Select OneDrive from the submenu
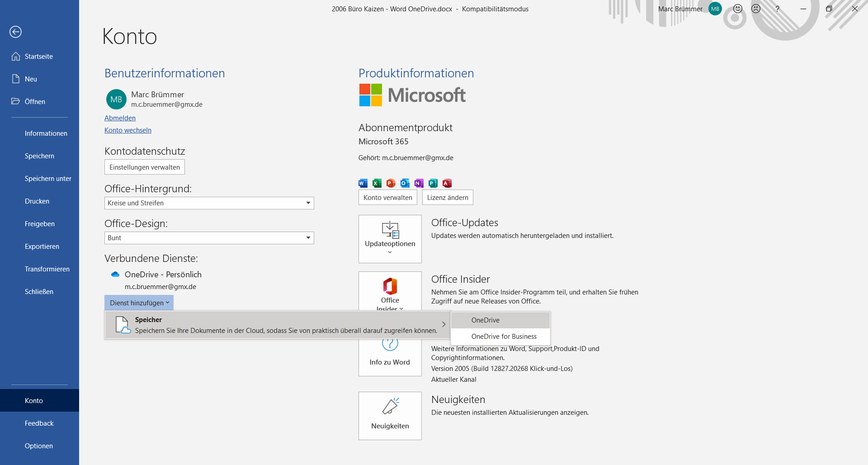Viewport: 868px width, 465px height. (x=500, y=320)
